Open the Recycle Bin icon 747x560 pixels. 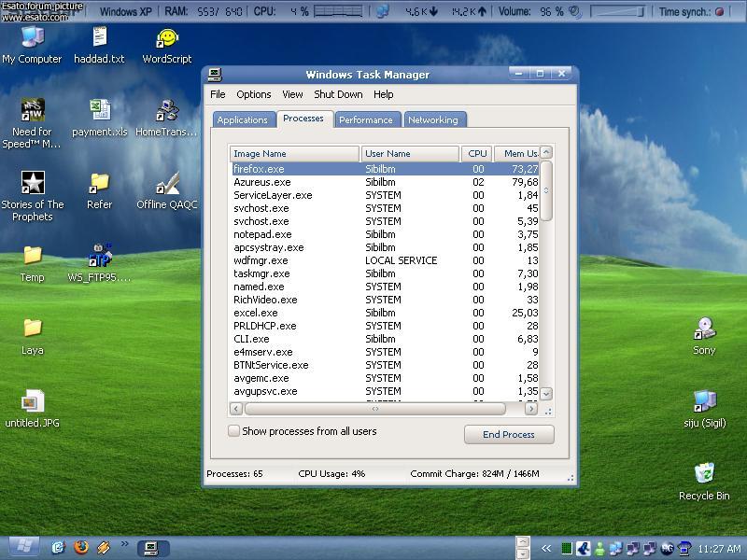pyautogui.click(x=704, y=475)
